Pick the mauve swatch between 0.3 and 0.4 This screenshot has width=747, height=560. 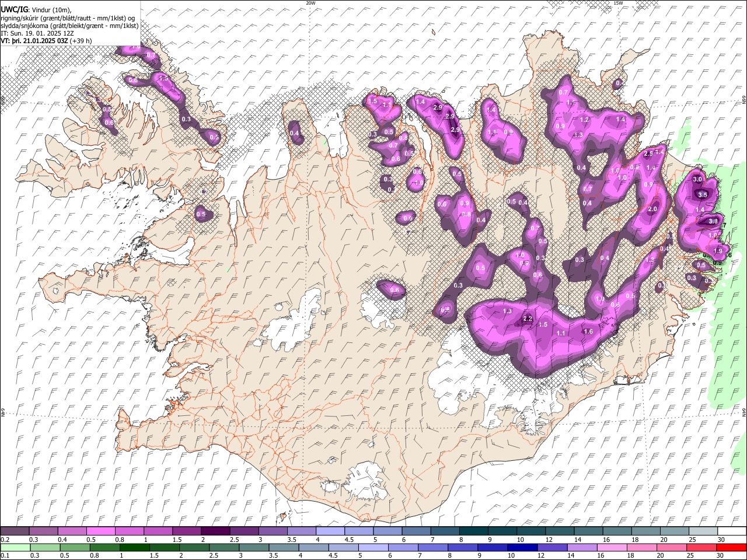(x=43, y=531)
